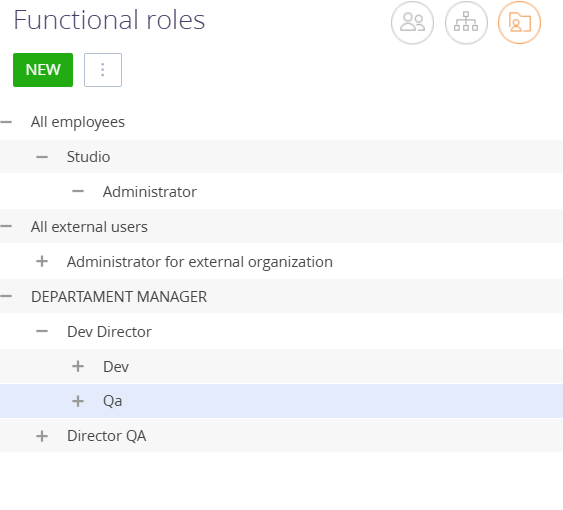Viewport: 563px width, 510px height.
Task: Select the DEPARTAMENT MANAGER role label
Action: 119,297
